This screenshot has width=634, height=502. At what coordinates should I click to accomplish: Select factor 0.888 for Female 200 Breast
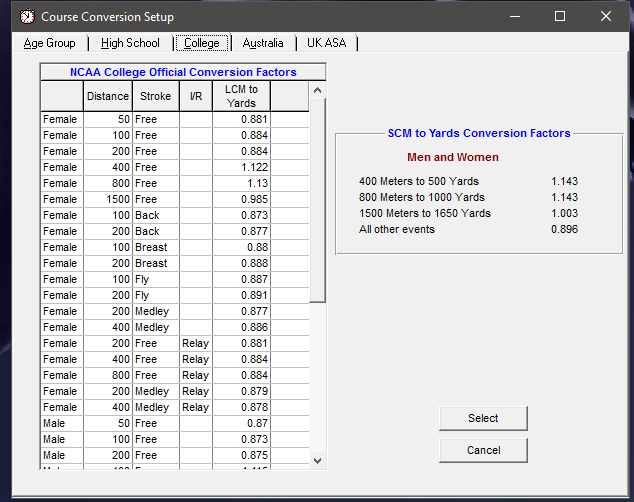pyautogui.click(x=241, y=263)
